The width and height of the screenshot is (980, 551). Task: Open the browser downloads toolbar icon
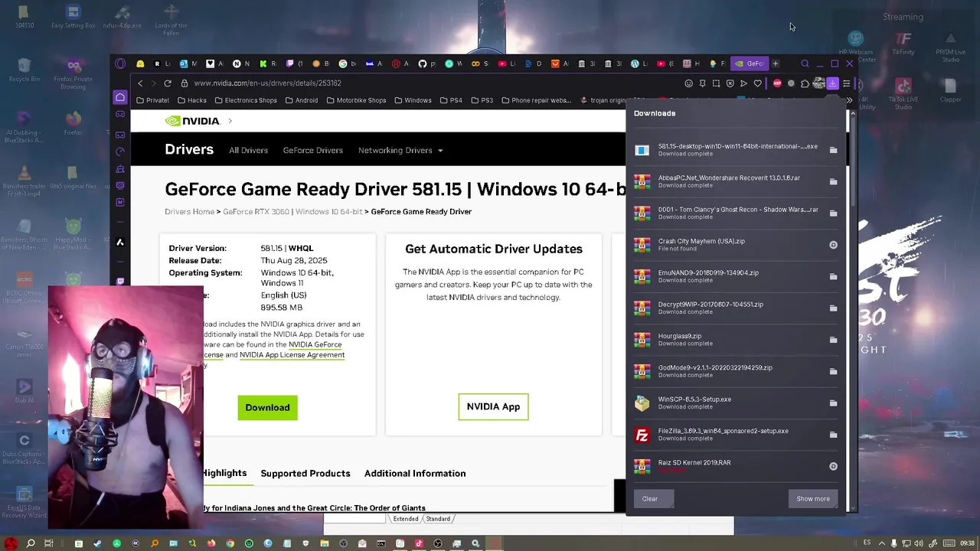[832, 83]
